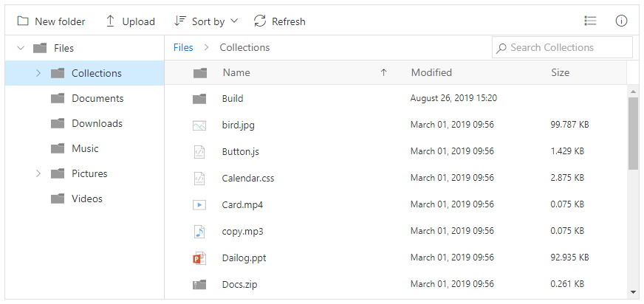The width and height of the screenshot is (644, 304).
Task: Open the file details info icon
Action: tap(621, 21)
